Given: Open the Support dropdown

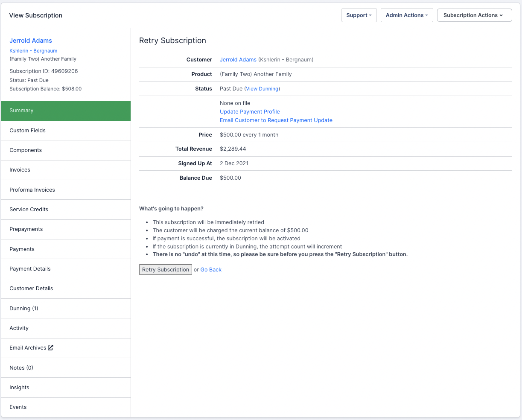Looking at the screenshot, I should coord(359,15).
